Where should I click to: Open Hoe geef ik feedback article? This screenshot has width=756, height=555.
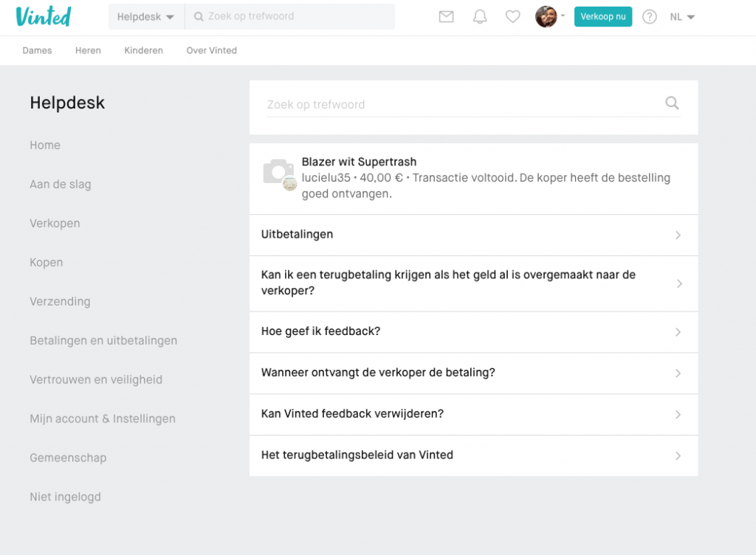pos(473,332)
